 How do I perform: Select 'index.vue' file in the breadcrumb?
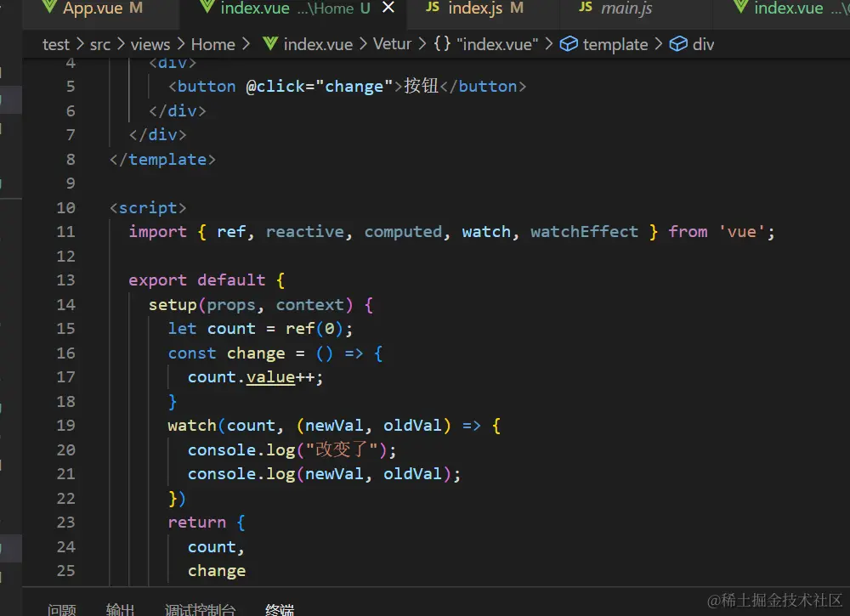[318, 44]
